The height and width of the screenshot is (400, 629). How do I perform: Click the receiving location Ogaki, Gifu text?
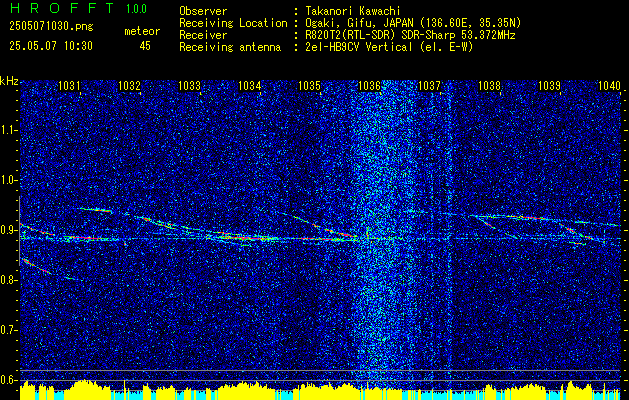click(x=413, y=24)
